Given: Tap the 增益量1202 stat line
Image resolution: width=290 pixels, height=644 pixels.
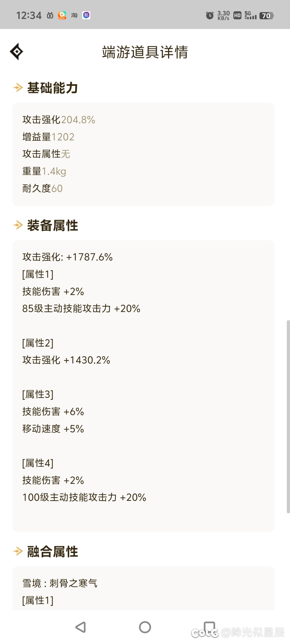Looking at the screenshot, I should (x=48, y=137).
